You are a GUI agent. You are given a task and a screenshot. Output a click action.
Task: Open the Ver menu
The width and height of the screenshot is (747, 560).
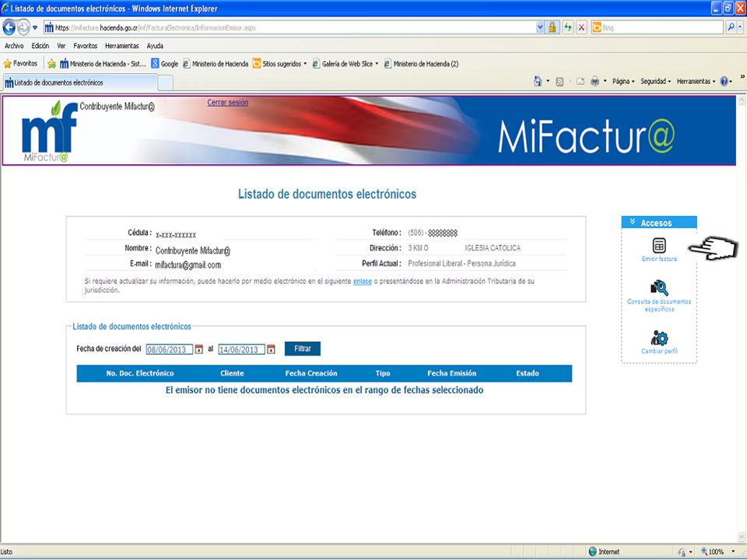61,46
